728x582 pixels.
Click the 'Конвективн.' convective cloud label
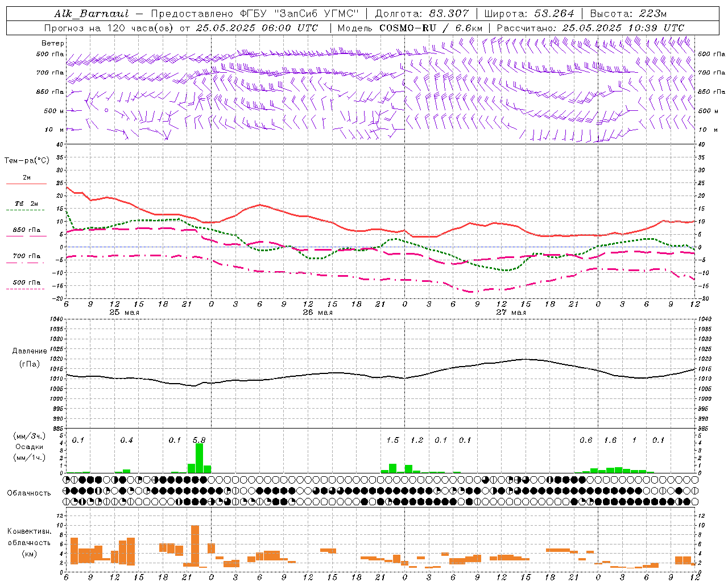30,531
